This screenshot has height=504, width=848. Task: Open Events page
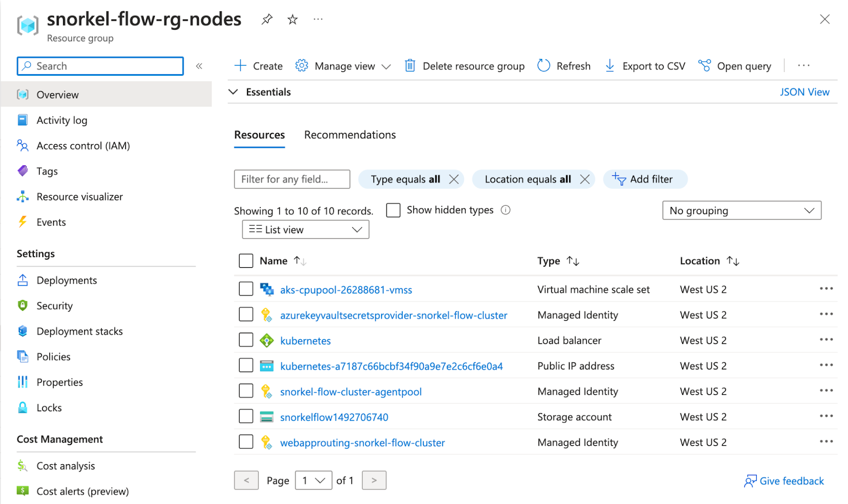click(x=51, y=222)
